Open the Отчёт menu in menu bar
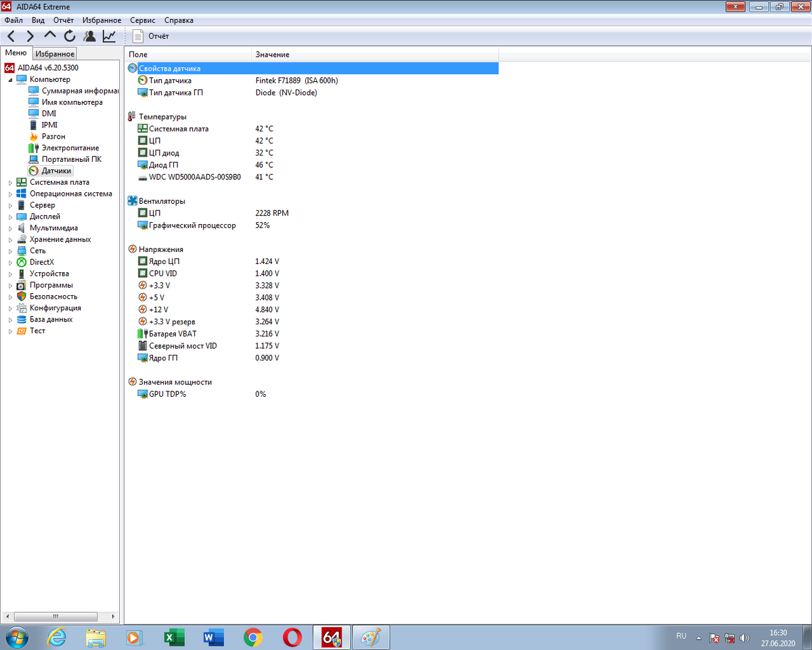Screen dimensions: 812x650 point(64,20)
